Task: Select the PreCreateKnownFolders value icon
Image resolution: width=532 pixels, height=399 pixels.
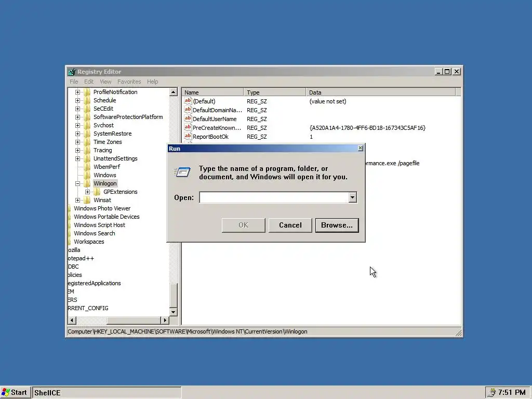Action: [188, 128]
